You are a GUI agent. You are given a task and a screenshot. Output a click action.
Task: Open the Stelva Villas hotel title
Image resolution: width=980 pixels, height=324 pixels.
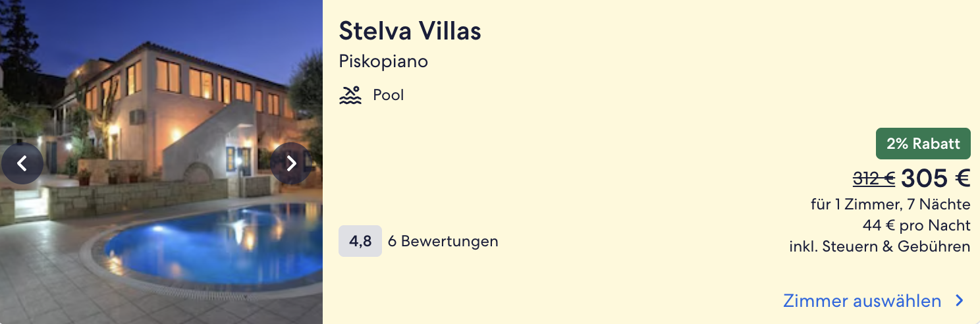[x=410, y=30]
